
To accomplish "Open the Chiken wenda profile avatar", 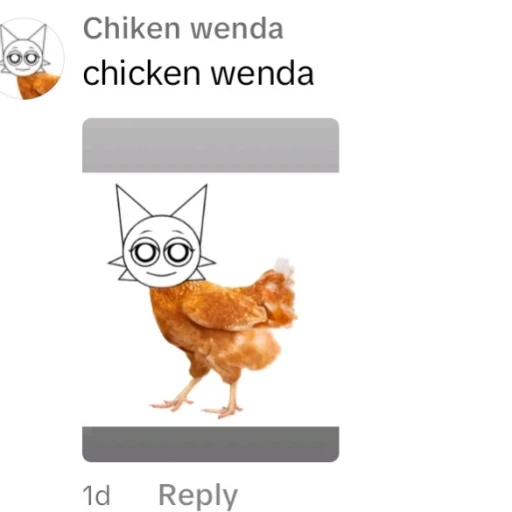I will (x=30, y=59).
